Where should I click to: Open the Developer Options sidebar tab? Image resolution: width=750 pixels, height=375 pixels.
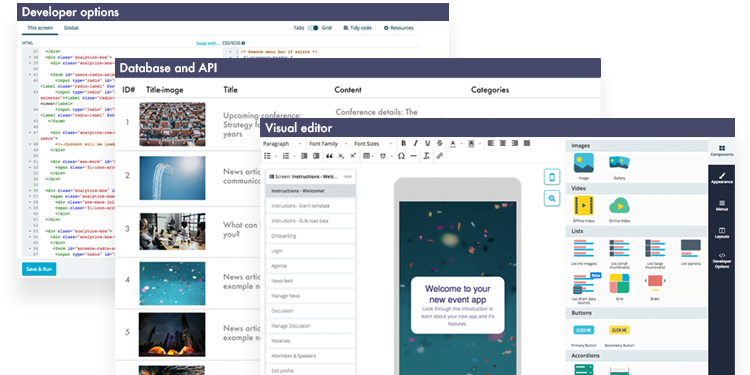722,260
